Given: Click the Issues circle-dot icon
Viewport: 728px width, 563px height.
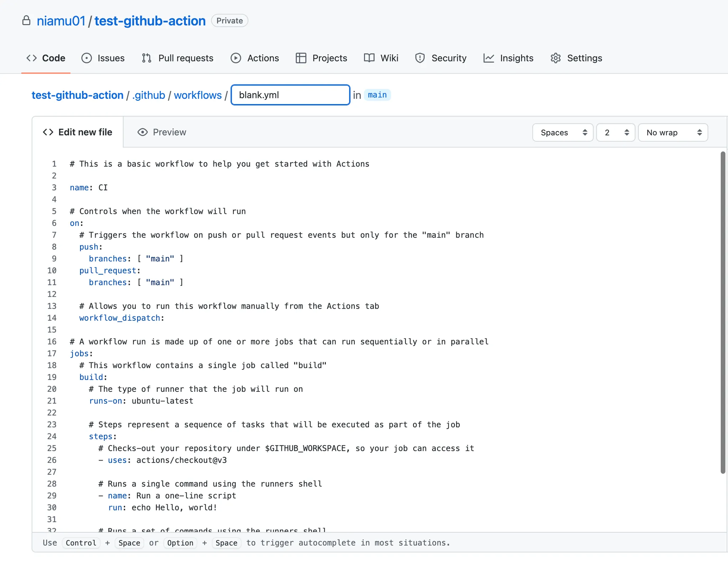Looking at the screenshot, I should (x=86, y=58).
